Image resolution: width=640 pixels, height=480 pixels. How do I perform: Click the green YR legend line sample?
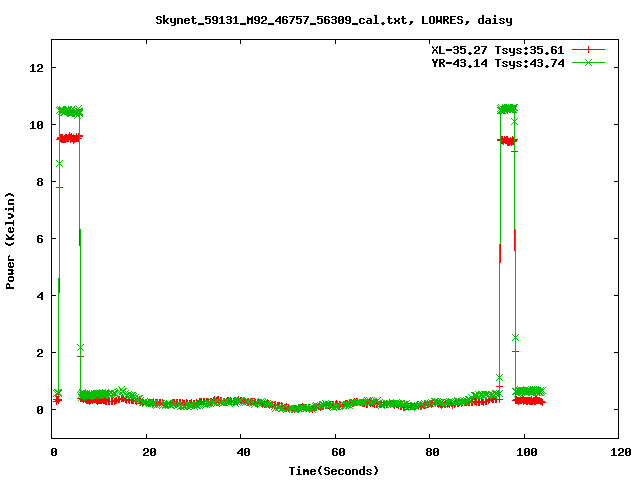click(588, 62)
